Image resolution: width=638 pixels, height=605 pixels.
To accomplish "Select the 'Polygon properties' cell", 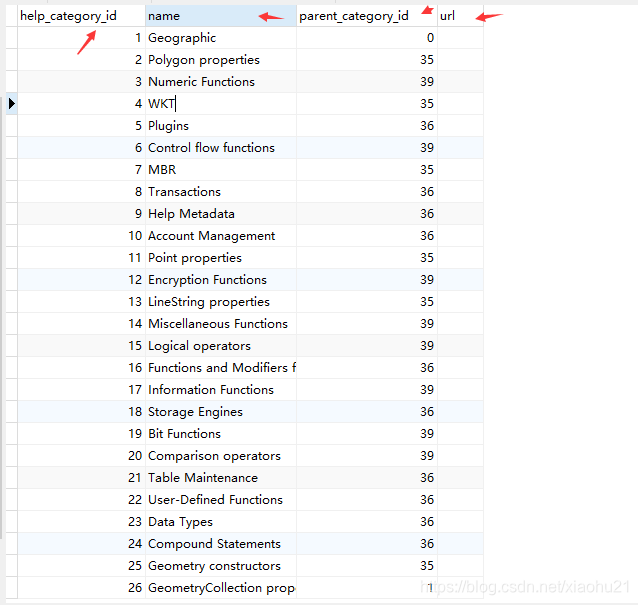I will tap(221, 60).
